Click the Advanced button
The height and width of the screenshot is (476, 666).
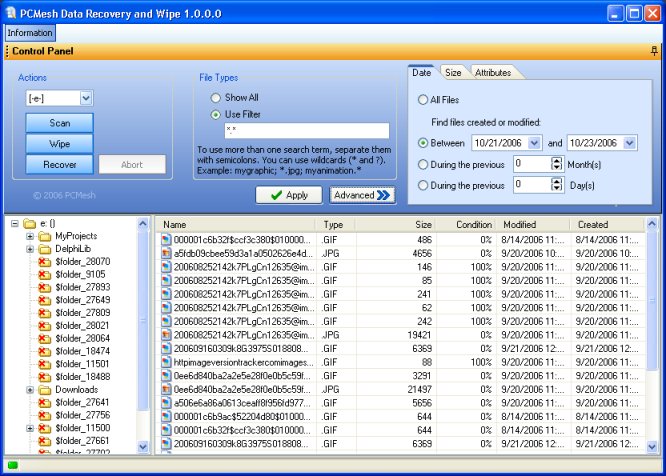pyautogui.click(x=362, y=195)
